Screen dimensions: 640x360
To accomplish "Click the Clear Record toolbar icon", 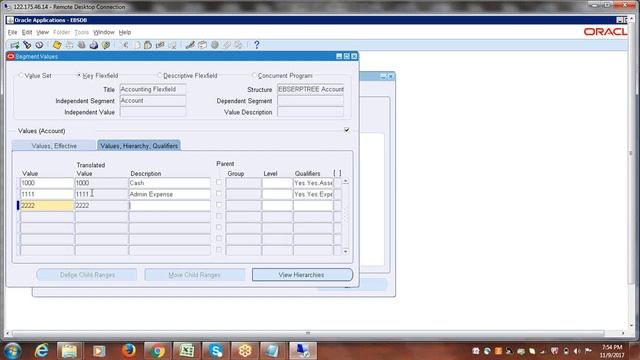I will (160, 45).
